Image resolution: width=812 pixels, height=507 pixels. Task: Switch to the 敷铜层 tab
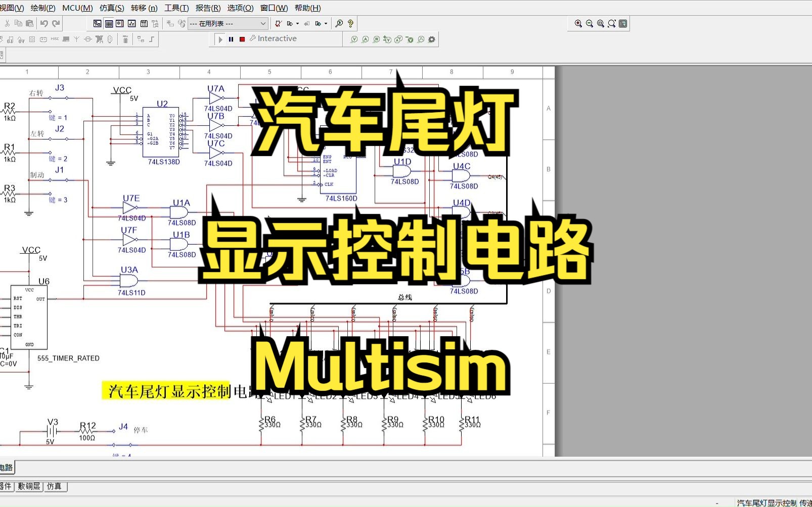pyautogui.click(x=29, y=486)
